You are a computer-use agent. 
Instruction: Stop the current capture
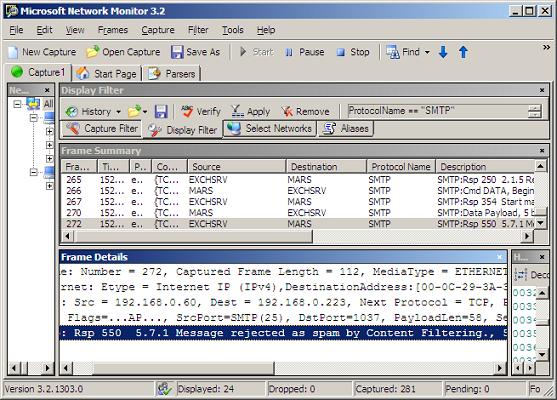(x=353, y=52)
